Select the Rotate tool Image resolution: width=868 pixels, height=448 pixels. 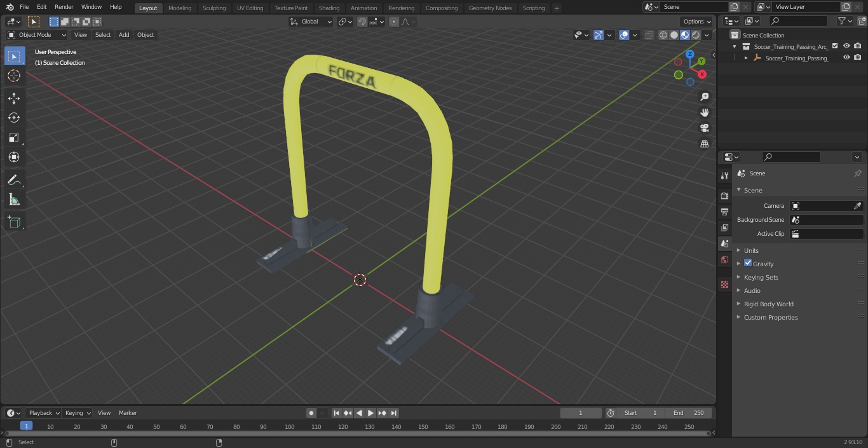(14, 118)
